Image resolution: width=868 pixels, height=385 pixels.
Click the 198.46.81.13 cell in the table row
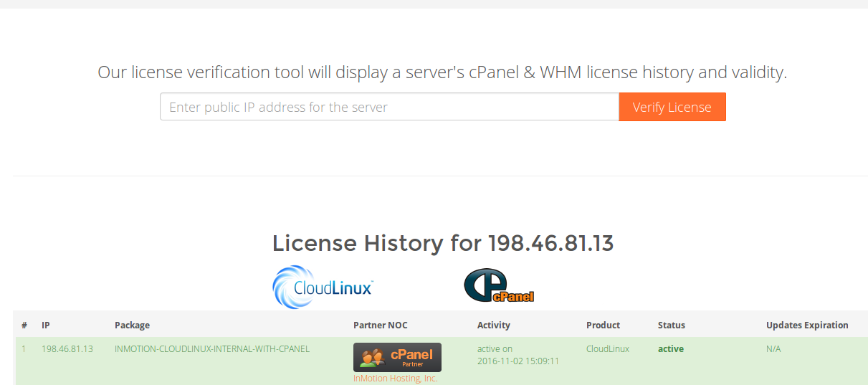tap(67, 349)
